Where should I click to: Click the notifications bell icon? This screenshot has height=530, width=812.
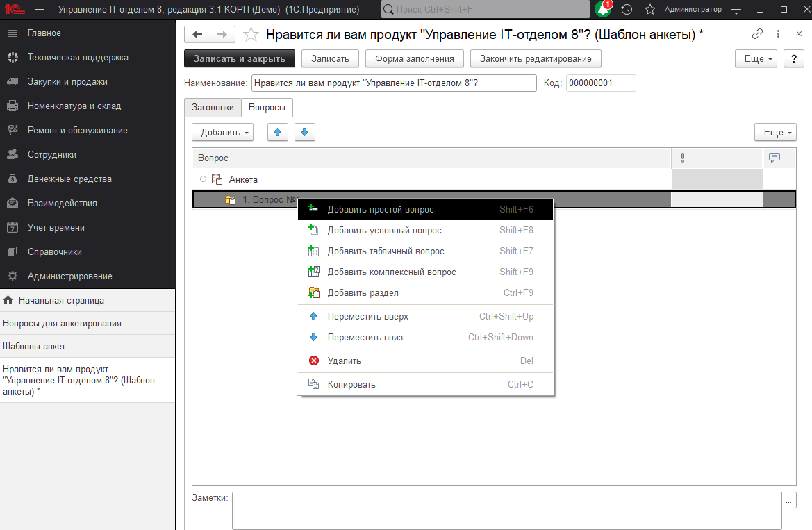pos(602,10)
